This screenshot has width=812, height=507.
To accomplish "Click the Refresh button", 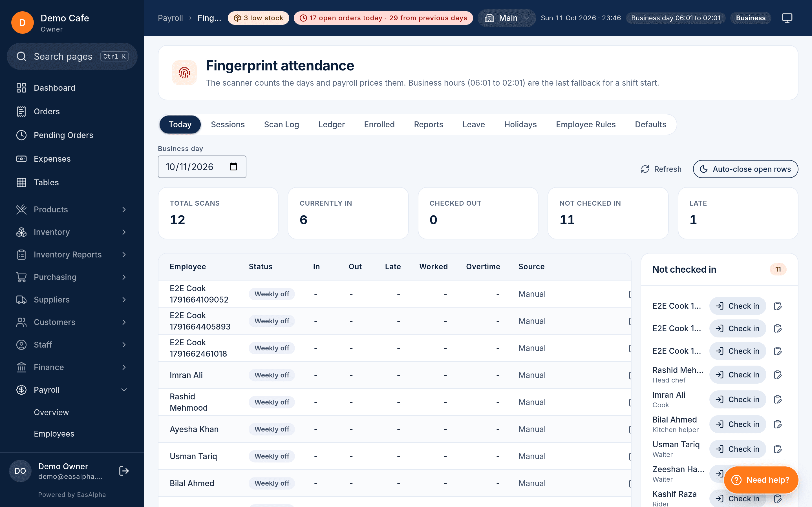I will [661, 169].
